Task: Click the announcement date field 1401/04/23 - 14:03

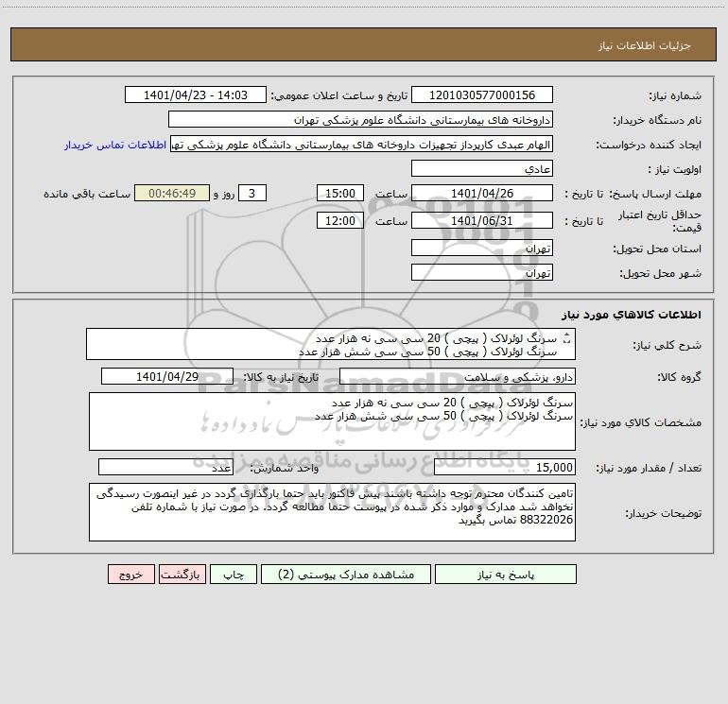Action: tap(196, 94)
